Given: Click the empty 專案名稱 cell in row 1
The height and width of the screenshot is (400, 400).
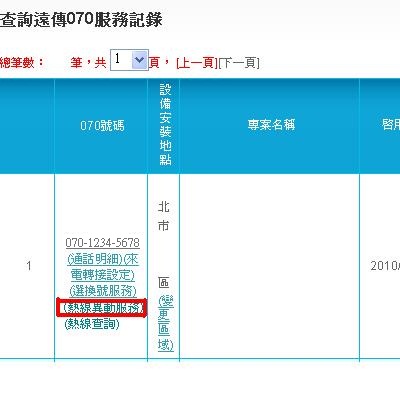Looking at the screenshot, I should 270,266.
